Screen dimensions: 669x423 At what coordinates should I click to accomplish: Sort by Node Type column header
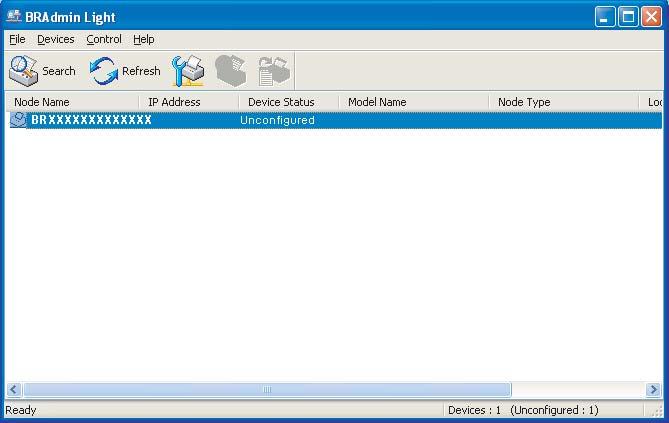click(564, 102)
